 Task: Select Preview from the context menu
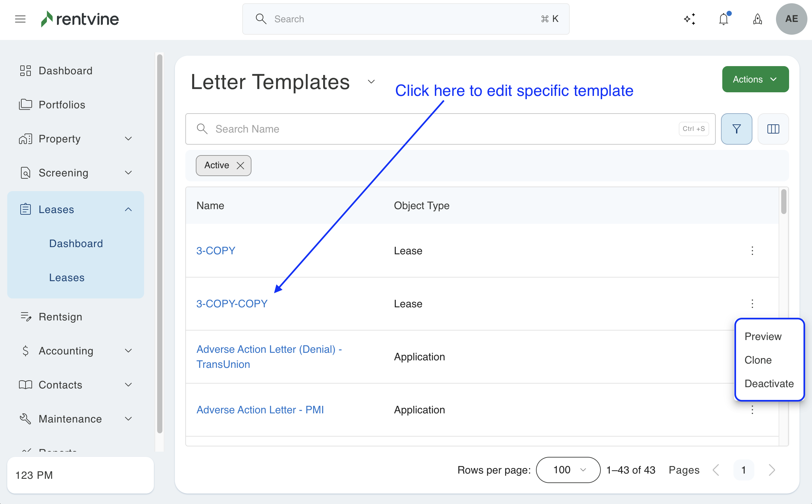(763, 336)
